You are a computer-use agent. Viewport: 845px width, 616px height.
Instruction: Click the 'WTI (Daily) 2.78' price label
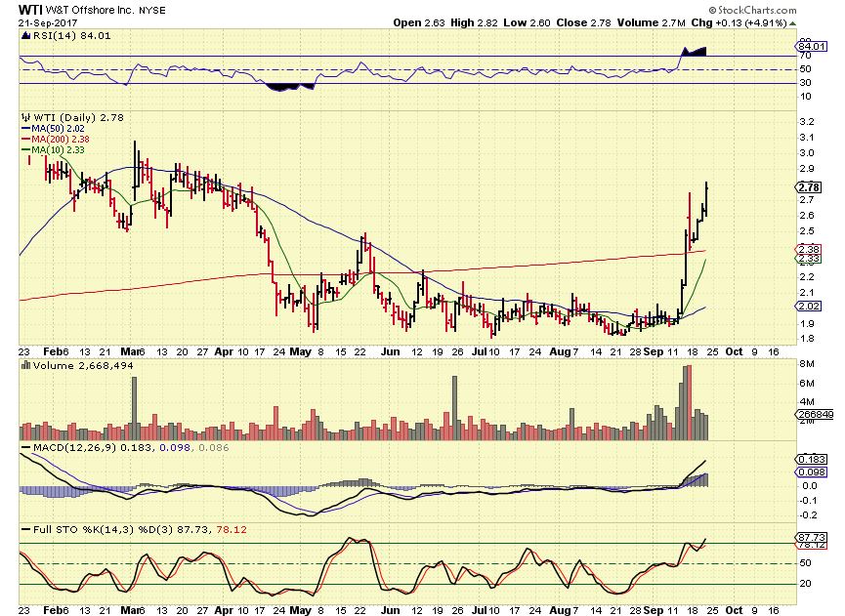tap(79, 117)
